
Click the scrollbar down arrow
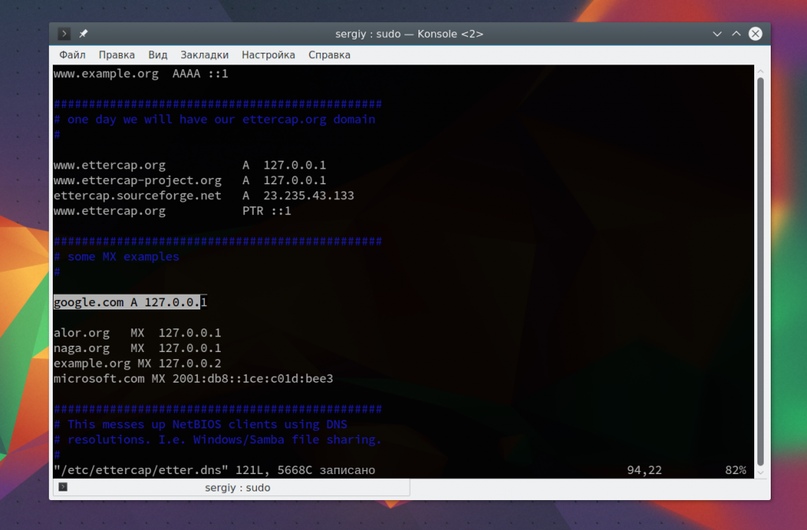point(760,472)
